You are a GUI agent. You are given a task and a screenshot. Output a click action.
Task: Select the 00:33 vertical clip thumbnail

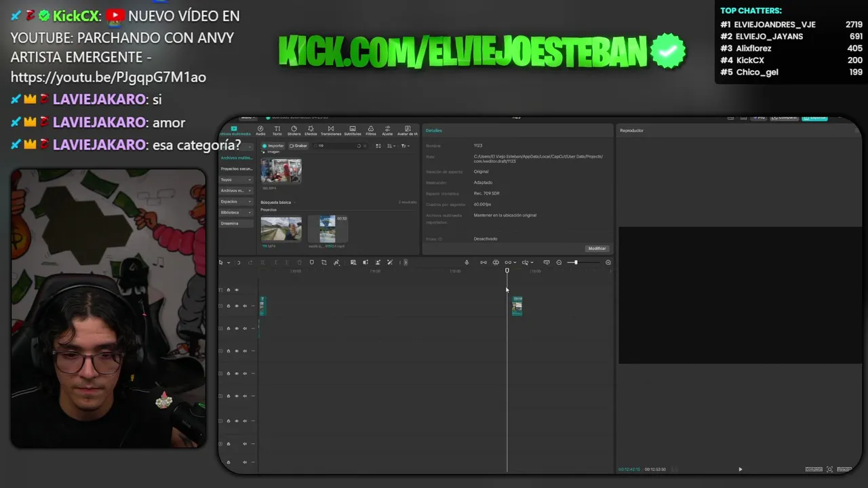(x=328, y=229)
